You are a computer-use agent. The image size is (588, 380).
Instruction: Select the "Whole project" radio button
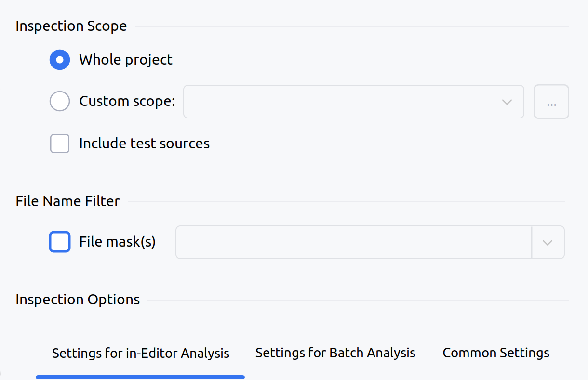pos(59,60)
